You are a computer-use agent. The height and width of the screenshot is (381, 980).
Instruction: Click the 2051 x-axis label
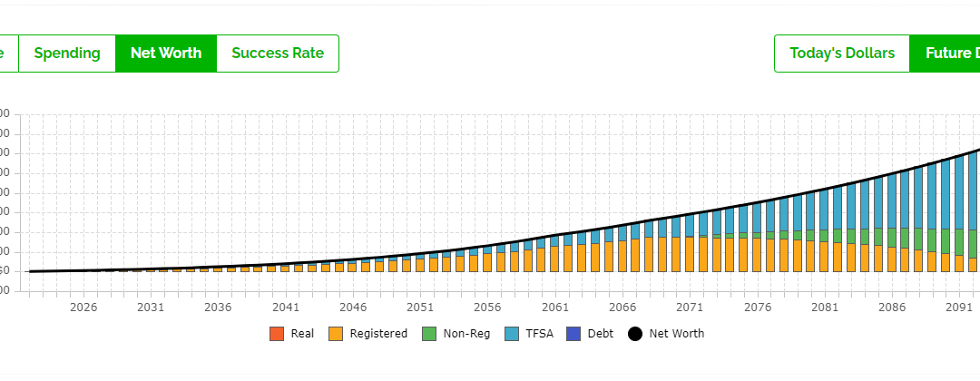[421, 308]
